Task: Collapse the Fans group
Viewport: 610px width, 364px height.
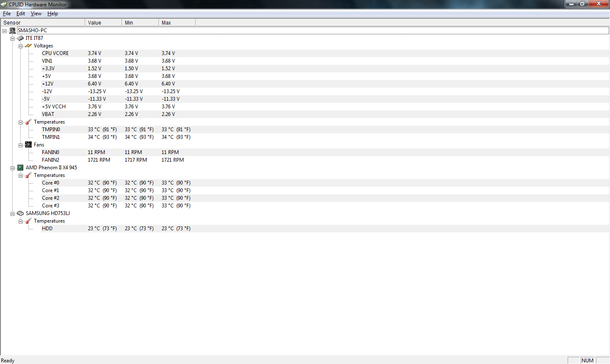Action: point(20,145)
